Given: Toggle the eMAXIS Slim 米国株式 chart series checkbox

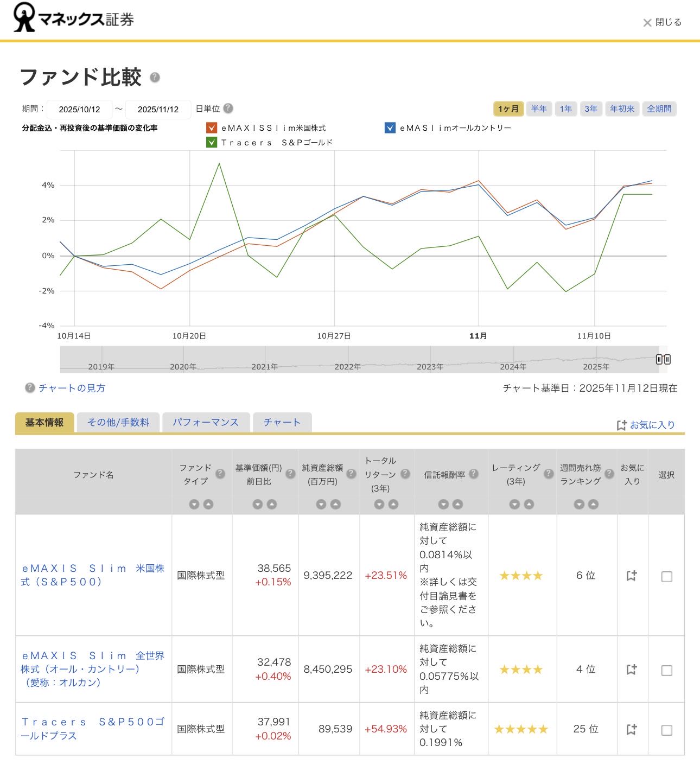Looking at the screenshot, I should click(212, 128).
